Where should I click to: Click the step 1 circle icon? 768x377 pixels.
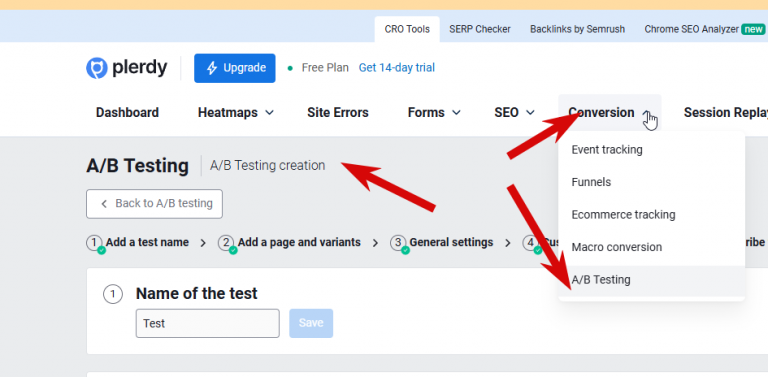pyautogui.click(x=95, y=243)
